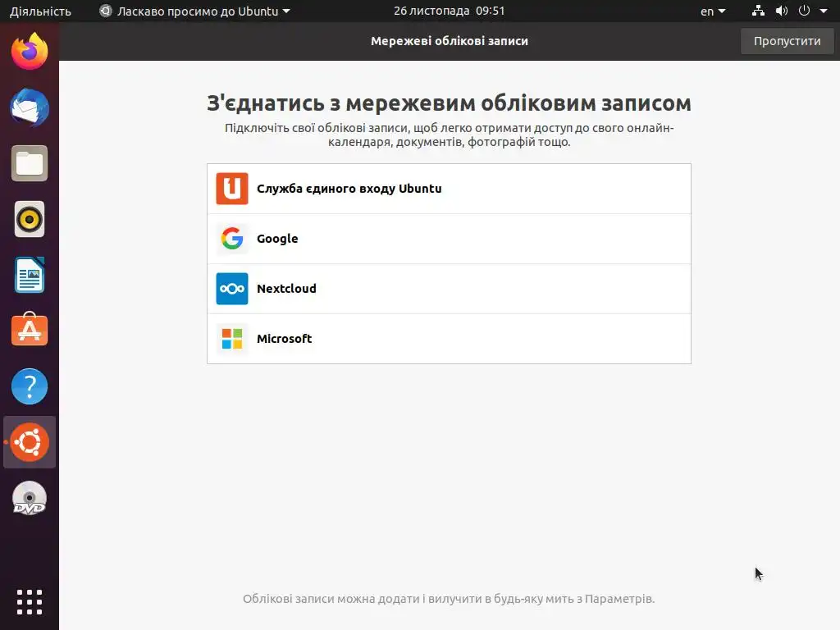Click the 'Пропустити' skip button
This screenshot has height=630, width=840.
click(x=787, y=41)
